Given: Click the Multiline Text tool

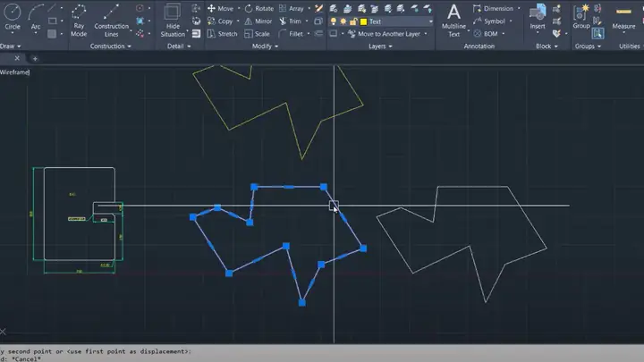Looking at the screenshot, I should [x=453, y=20].
